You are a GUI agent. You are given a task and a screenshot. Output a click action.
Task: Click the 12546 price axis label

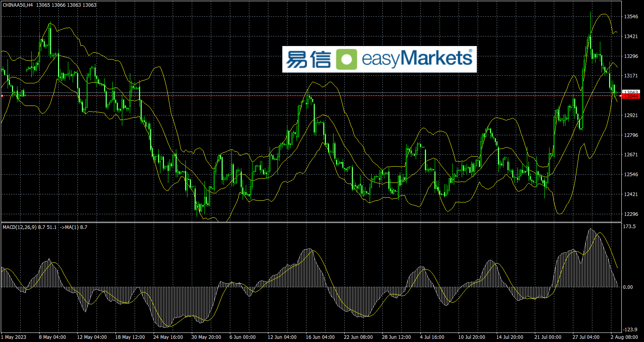pyautogui.click(x=631, y=175)
